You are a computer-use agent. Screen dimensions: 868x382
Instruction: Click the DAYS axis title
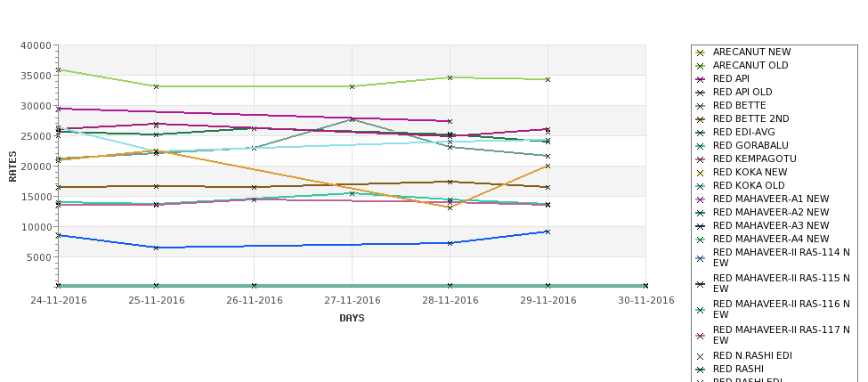click(352, 319)
